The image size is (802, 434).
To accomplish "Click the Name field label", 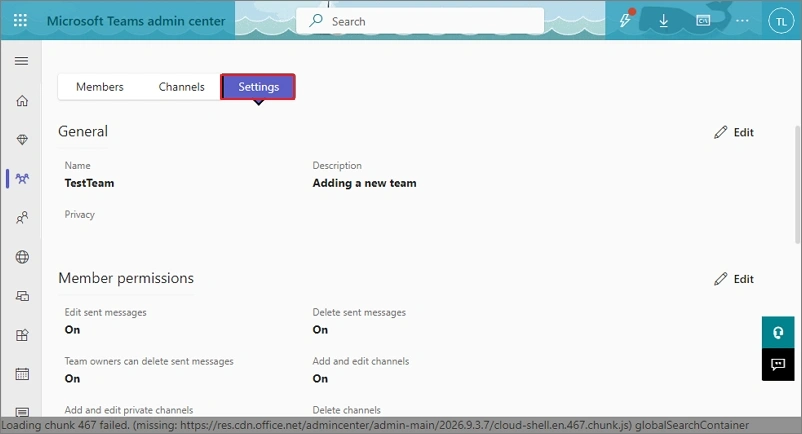I will tap(77, 166).
